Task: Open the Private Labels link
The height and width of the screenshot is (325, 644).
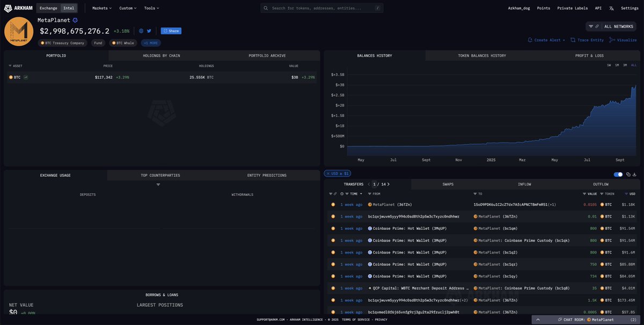Action: coord(573,9)
